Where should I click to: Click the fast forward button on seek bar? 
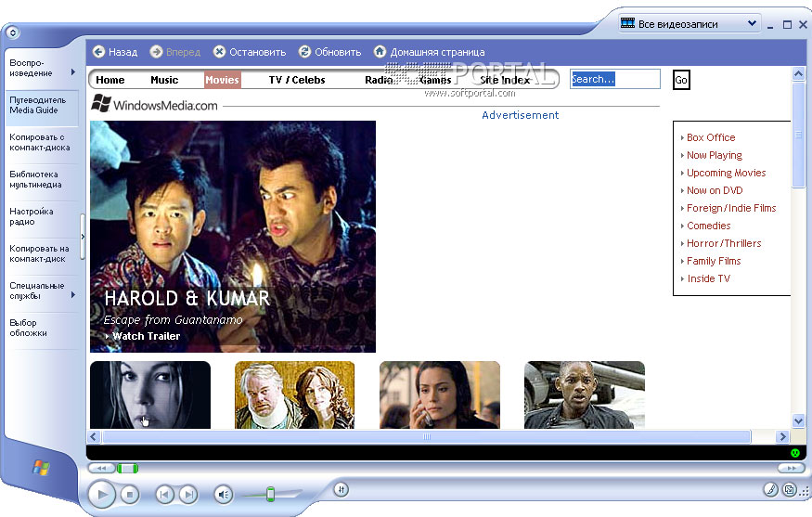click(791, 469)
